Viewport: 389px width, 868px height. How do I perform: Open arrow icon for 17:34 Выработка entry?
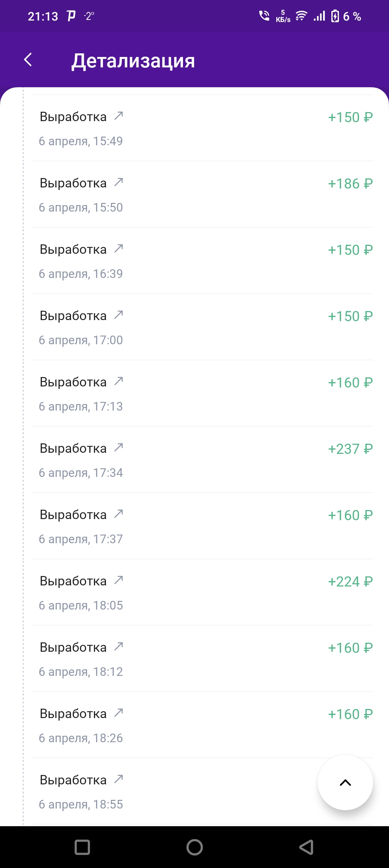click(119, 447)
